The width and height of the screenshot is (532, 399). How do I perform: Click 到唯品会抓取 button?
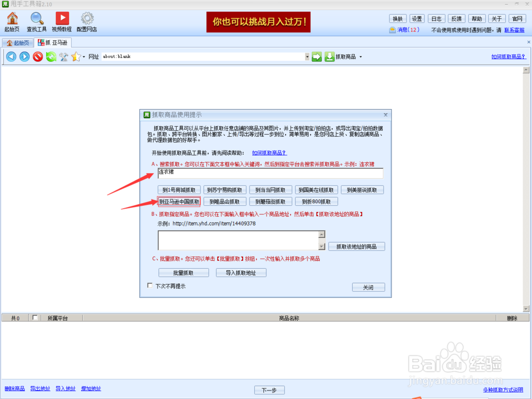[225, 202]
